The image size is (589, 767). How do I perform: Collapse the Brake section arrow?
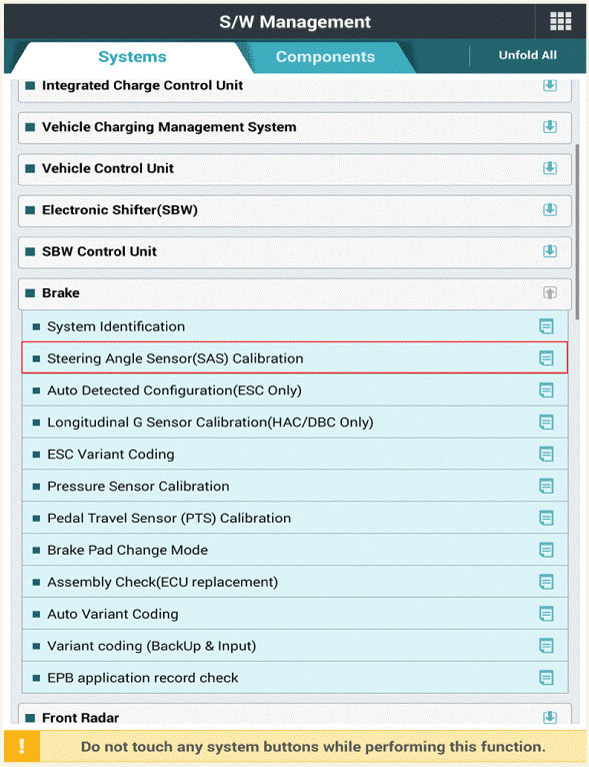click(550, 293)
